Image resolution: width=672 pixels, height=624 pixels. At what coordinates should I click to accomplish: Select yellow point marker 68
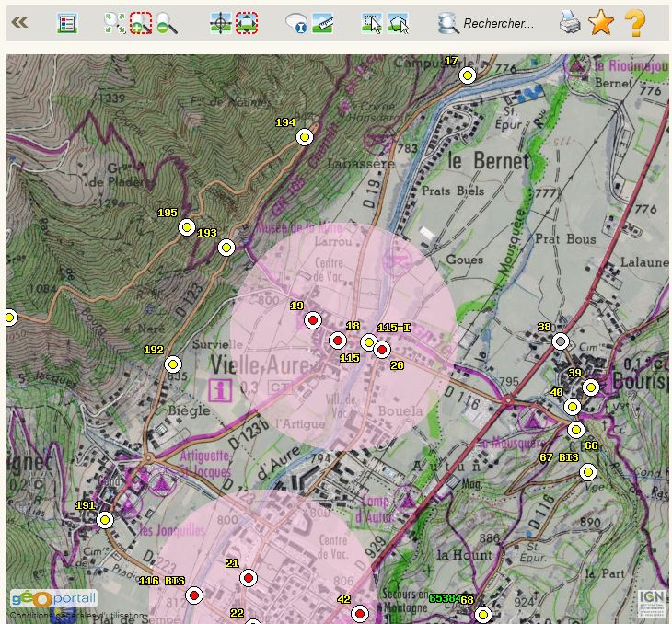pos(483,615)
